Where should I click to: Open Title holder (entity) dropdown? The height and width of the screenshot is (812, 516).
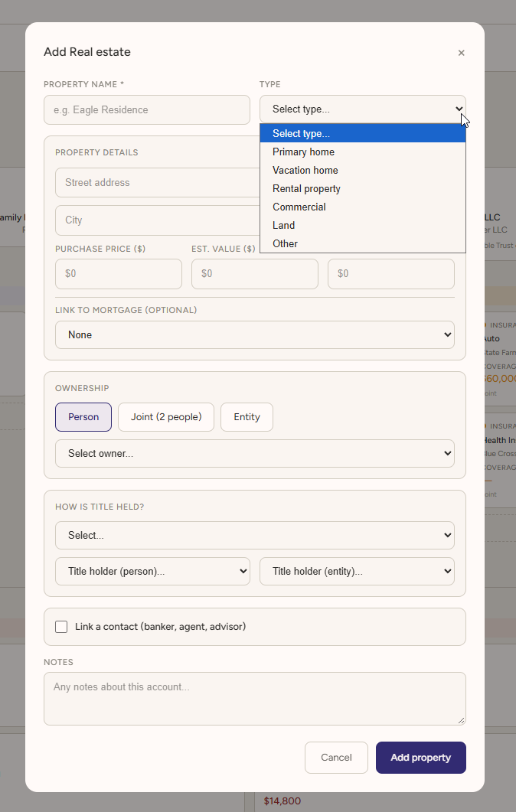tap(357, 571)
